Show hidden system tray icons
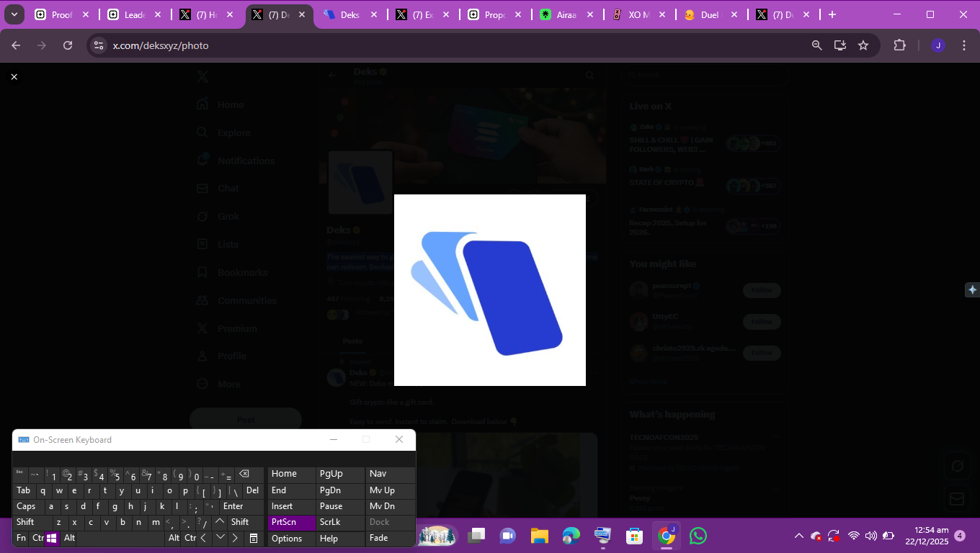Viewport: 980px width, 553px height. tap(798, 536)
